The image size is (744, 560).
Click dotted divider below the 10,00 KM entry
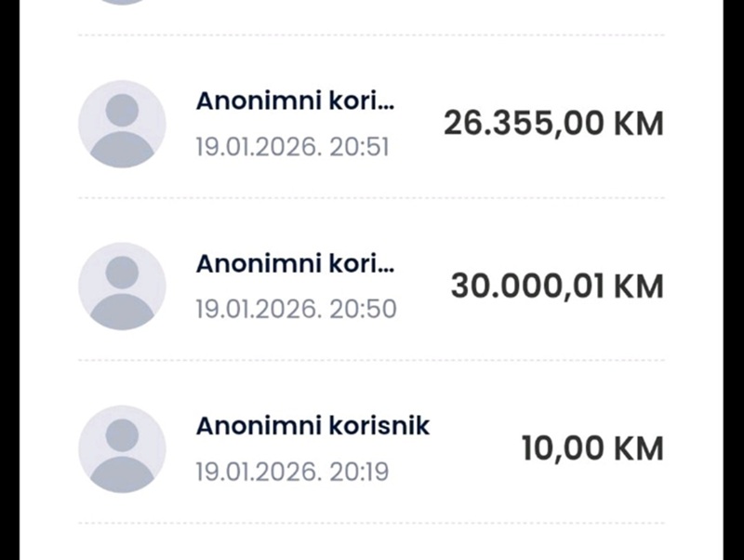tap(371, 523)
